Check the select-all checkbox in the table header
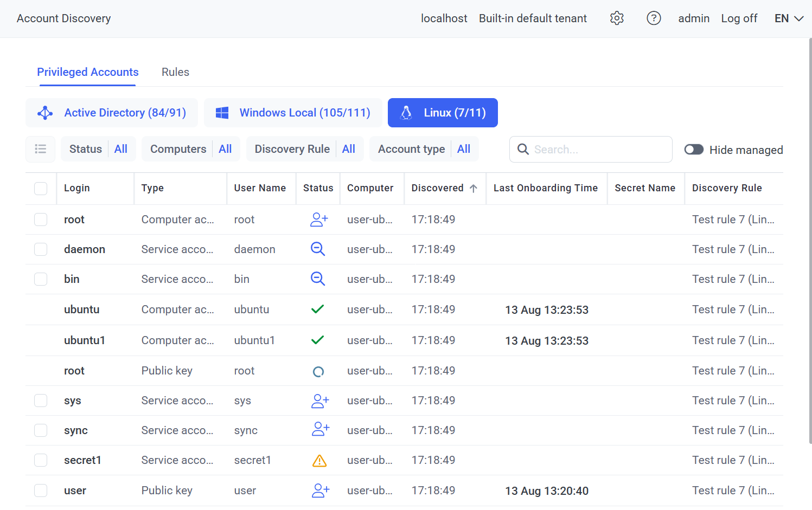The image size is (812, 510). (x=41, y=188)
